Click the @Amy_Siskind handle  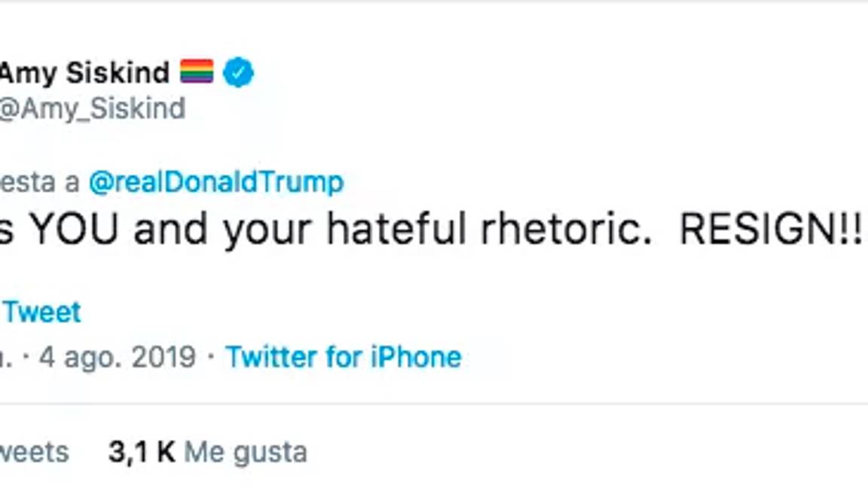click(92, 108)
